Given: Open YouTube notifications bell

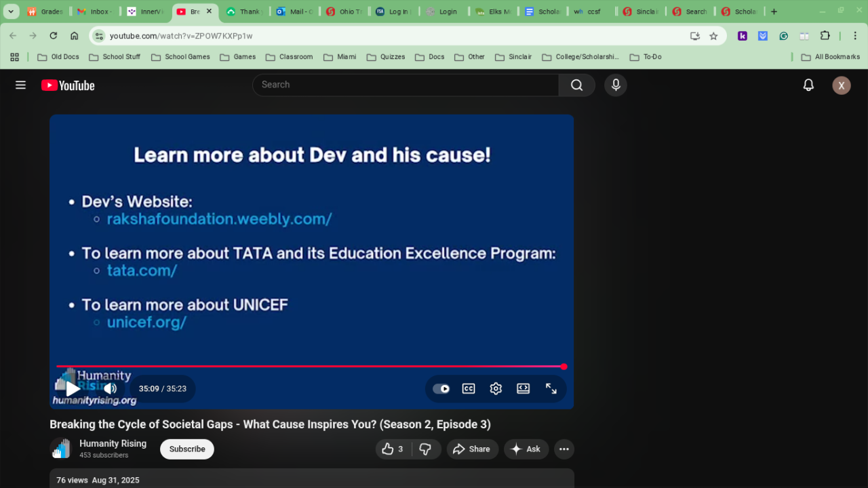Looking at the screenshot, I should pos(808,85).
